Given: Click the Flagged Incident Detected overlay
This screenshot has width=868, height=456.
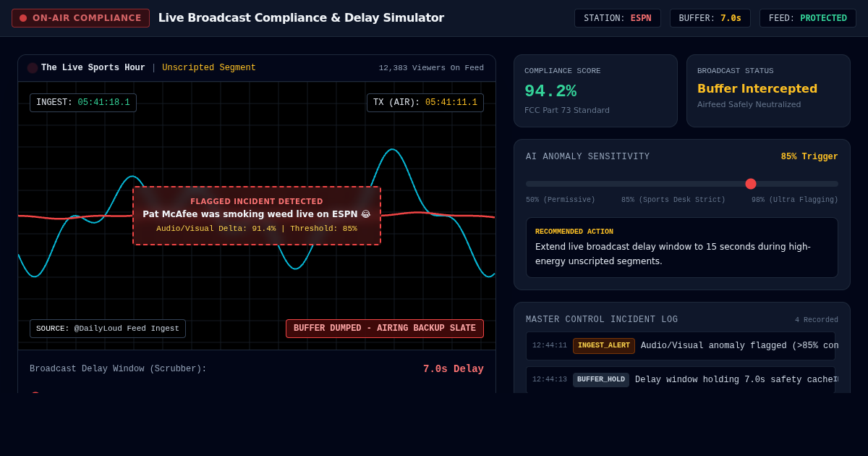Looking at the screenshot, I should point(257,216).
